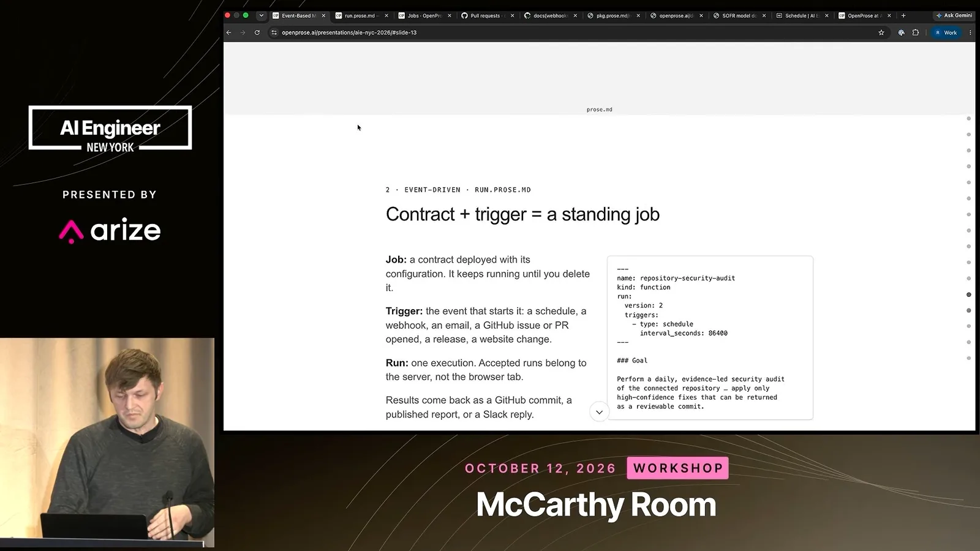Image resolution: width=980 pixels, height=551 pixels.
Task: Click 'interval_seconds: 86400' in the code
Action: [684, 333]
